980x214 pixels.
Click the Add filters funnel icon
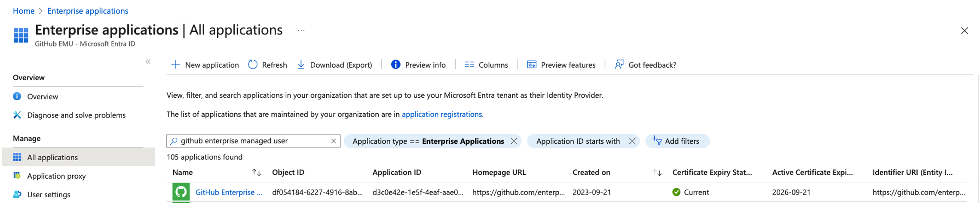tap(657, 140)
